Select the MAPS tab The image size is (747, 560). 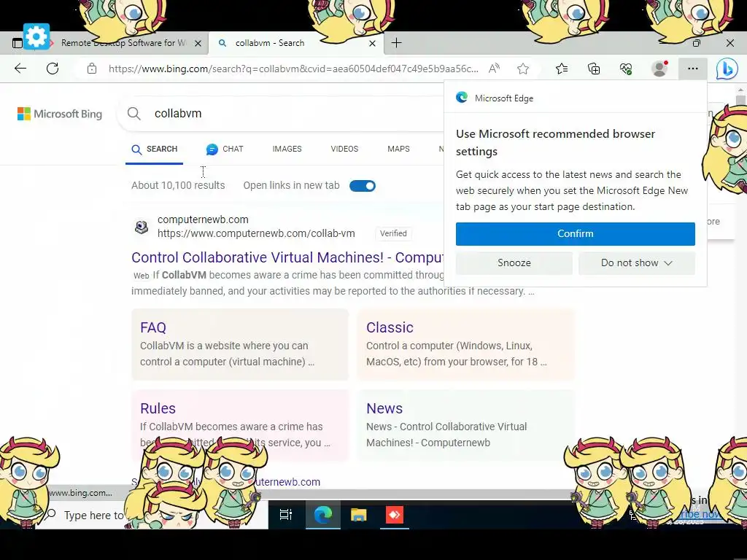point(398,149)
